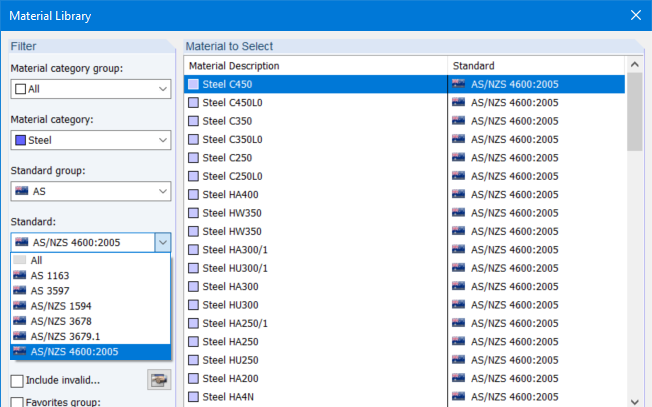
Task: Choose AS 3597 in the Standard list
Action: point(91,291)
